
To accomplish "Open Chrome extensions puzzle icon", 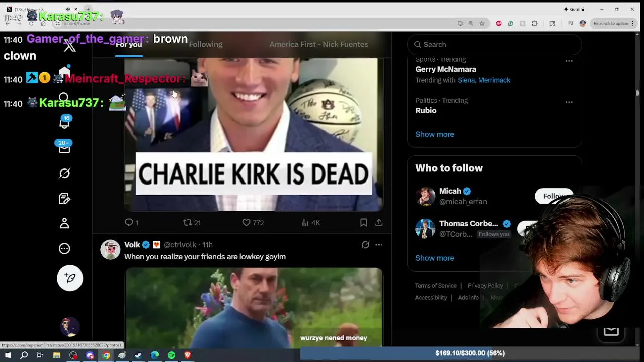I will pos(535,23).
